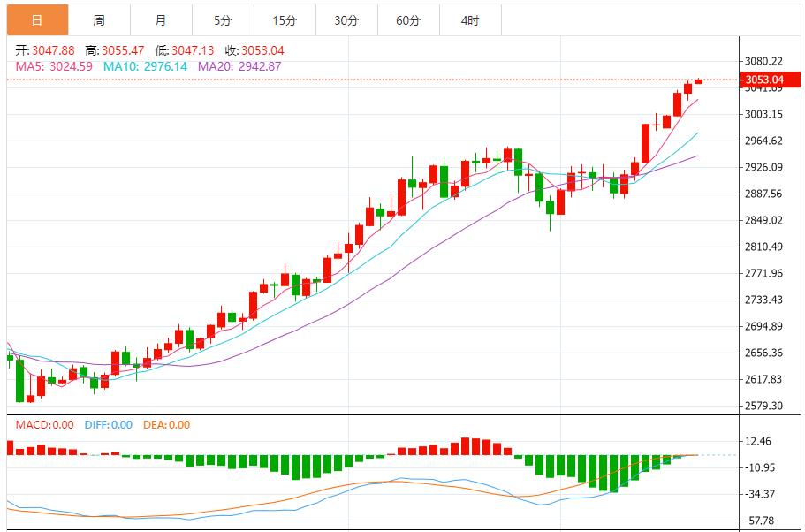Choose the 30分 timeframe tab

pyautogui.click(x=346, y=19)
